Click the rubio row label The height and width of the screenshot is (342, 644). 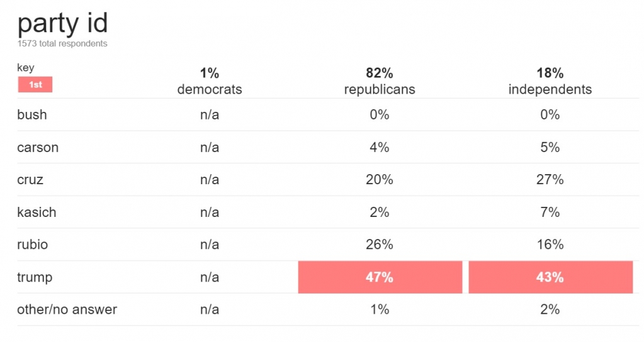click(33, 245)
